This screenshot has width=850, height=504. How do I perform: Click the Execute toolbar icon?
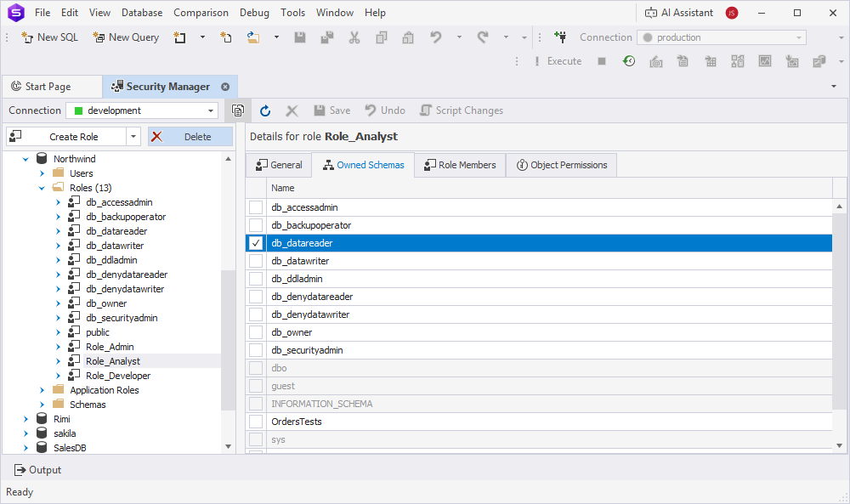(x=564, y=60)
